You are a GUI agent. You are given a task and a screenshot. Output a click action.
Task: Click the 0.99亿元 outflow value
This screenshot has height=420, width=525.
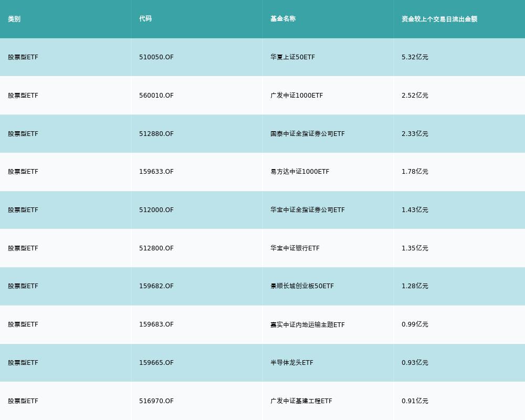point(415,324)
